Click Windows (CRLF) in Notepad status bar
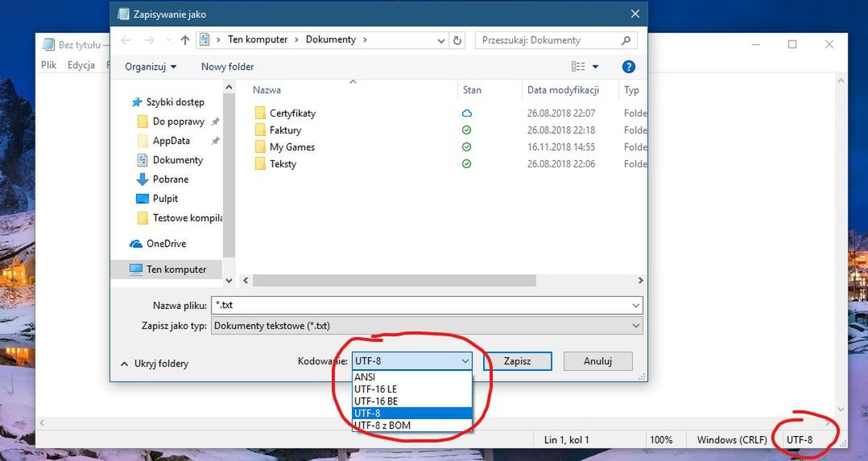This screenshot has height=461, width=868. click(732, 440)
